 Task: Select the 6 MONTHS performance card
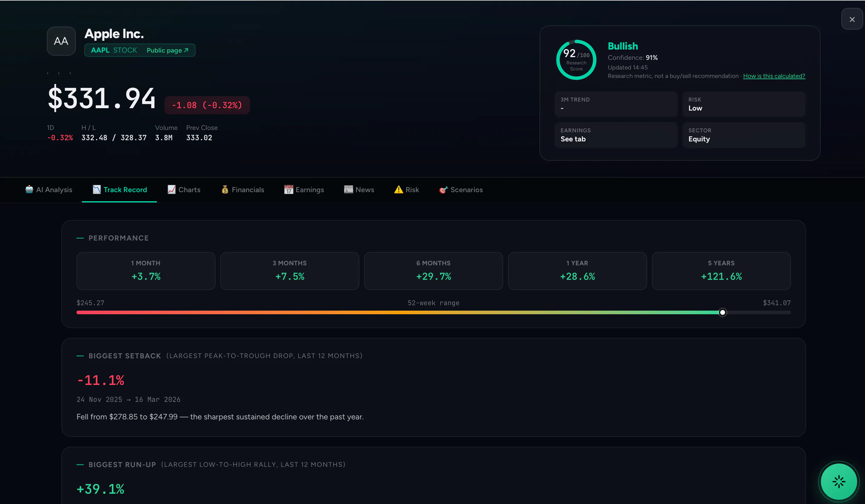point(433,271)
